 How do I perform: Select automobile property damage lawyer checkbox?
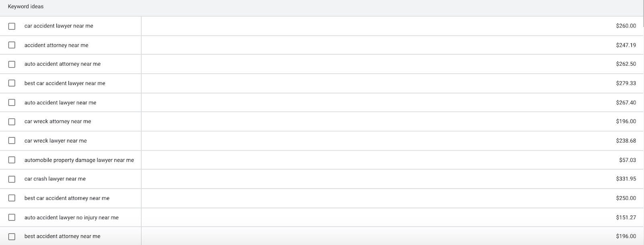click(x=12, y=160)
